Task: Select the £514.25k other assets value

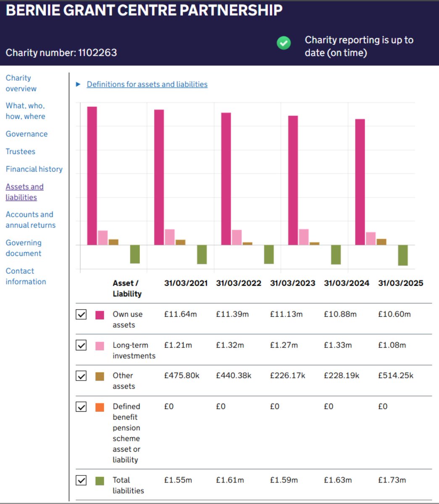Action: click(396, 375)
